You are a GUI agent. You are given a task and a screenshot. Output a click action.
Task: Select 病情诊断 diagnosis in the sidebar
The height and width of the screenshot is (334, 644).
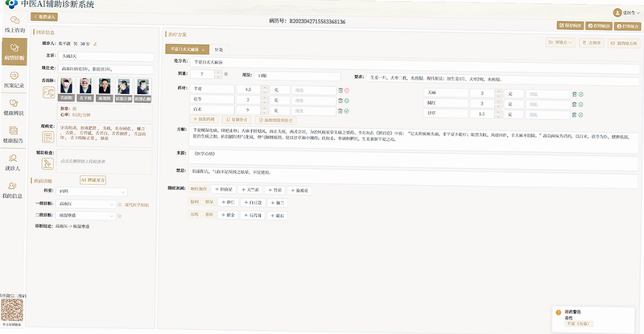[14, 52]
